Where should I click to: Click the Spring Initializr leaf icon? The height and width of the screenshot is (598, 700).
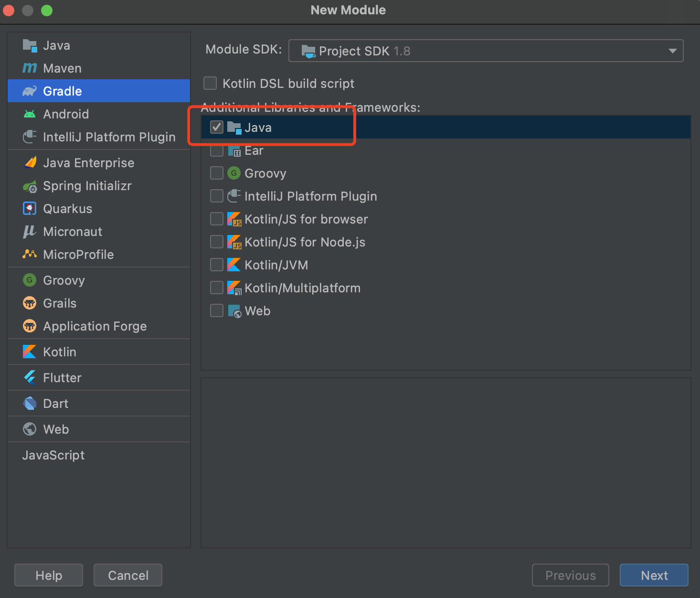point(30,186)
